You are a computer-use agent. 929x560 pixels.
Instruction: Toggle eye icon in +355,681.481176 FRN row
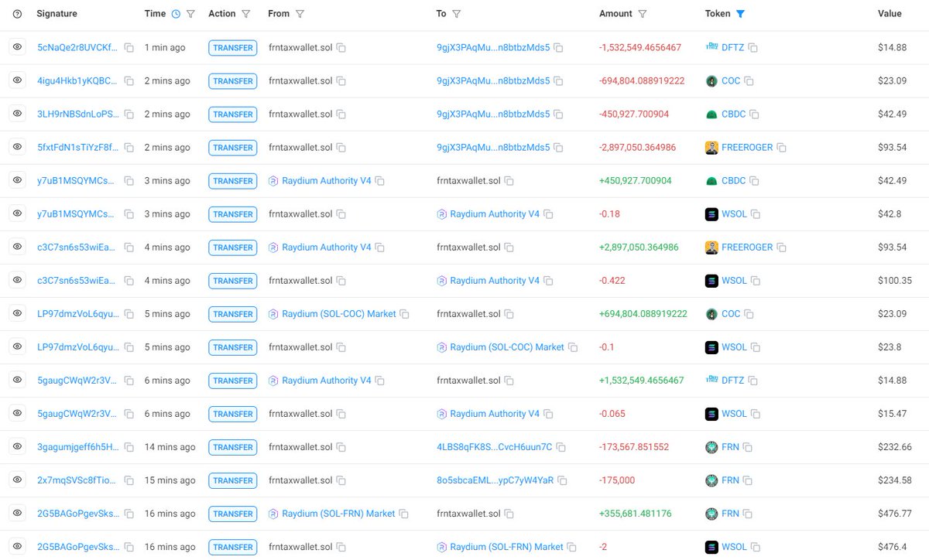point(17,514)
